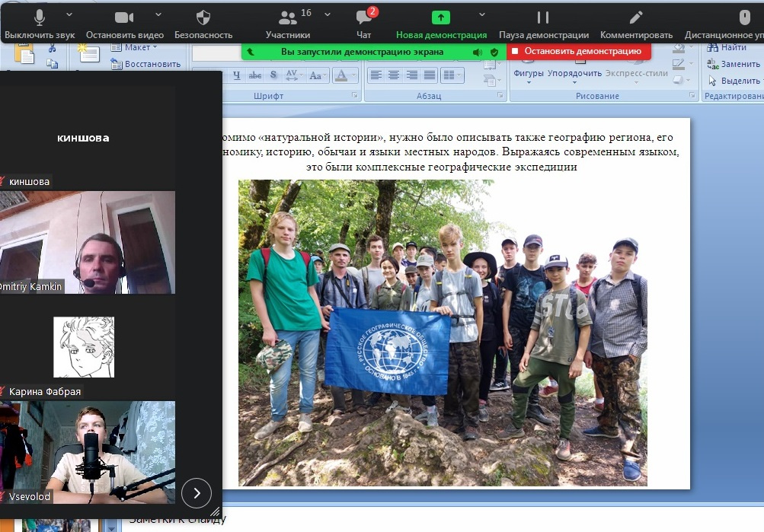This screenshot has height=532, width=764.
Task: Expand video options arrow beside camera
Action: (158, 14)
